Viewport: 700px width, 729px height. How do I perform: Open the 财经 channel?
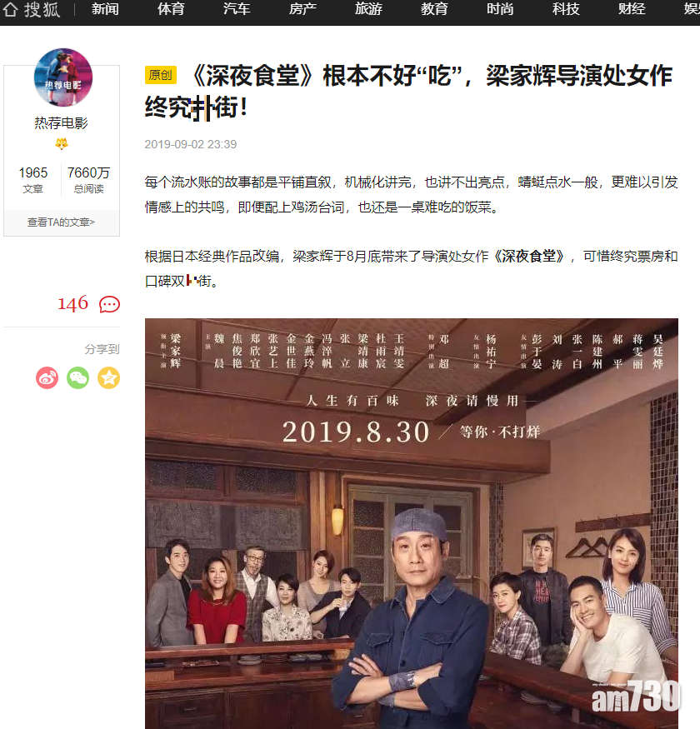(x=632, y=9)
